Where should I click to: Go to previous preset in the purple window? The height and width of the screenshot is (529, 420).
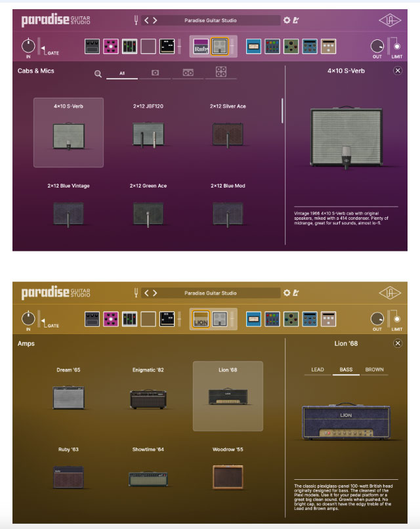click(x=146, y=20)
